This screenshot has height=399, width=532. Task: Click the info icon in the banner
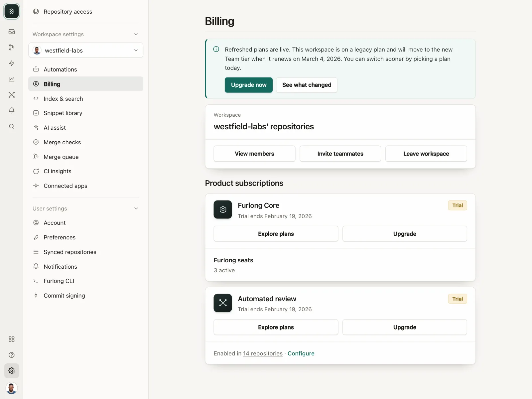[x=216, y=49]
